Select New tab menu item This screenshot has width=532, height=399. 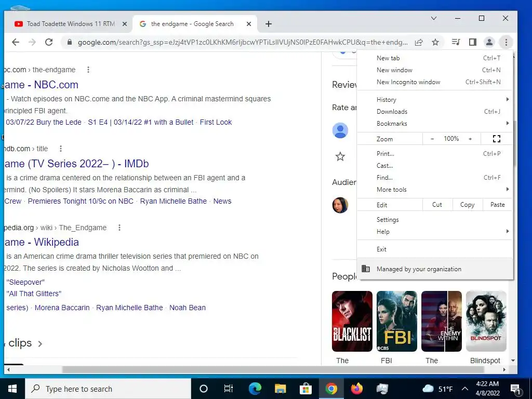434,58
